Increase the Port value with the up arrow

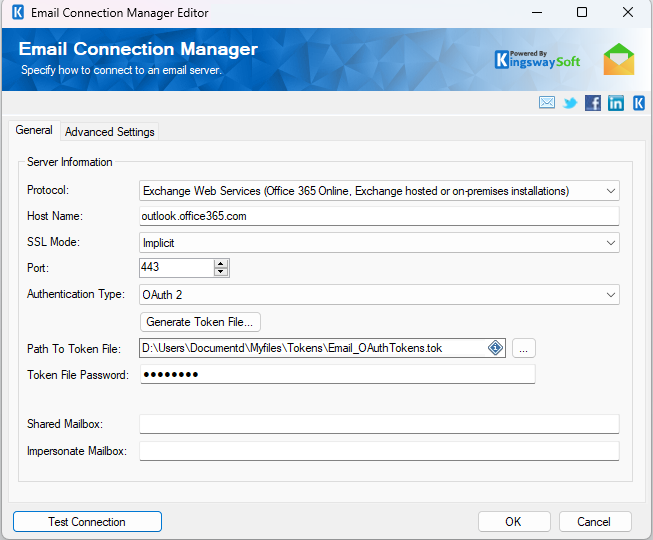(221, 264)
